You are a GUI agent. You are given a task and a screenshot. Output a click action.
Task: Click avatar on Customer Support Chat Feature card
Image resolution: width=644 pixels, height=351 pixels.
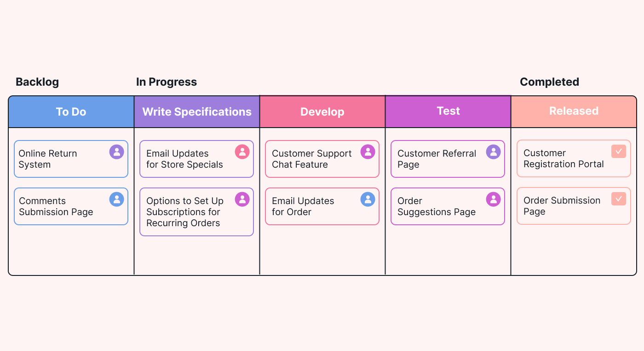point(368,152)
